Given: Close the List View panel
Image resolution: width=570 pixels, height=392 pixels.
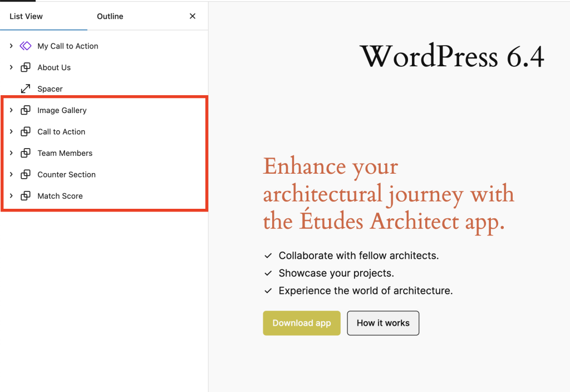Looking at the screenshot, I should click(192, 16).
